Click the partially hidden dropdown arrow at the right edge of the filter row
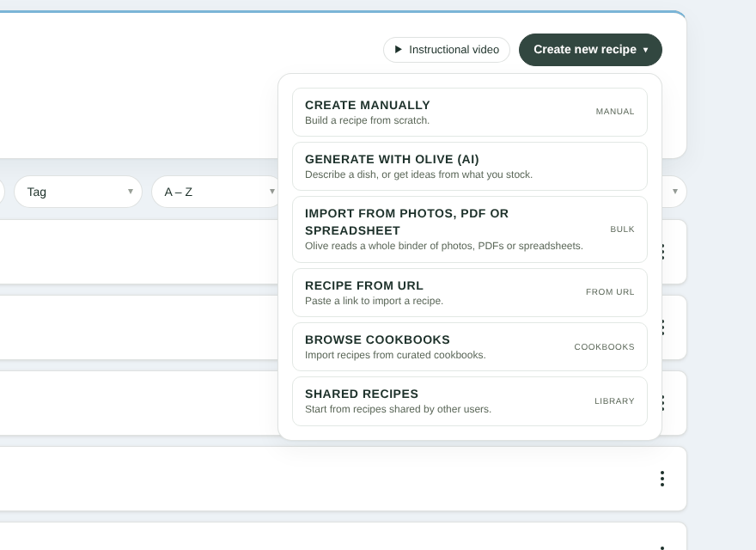Viewport: 756px width, 550px height. 675,192
